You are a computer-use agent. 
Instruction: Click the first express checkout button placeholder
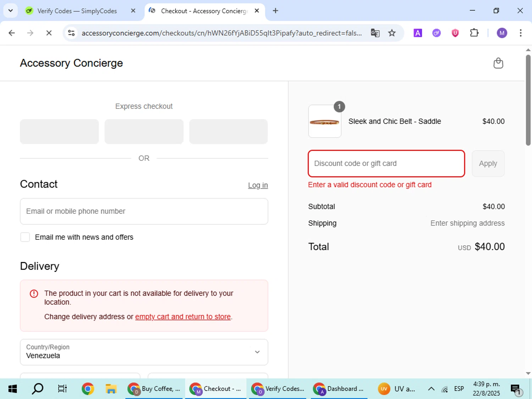[x=59, y=132]
